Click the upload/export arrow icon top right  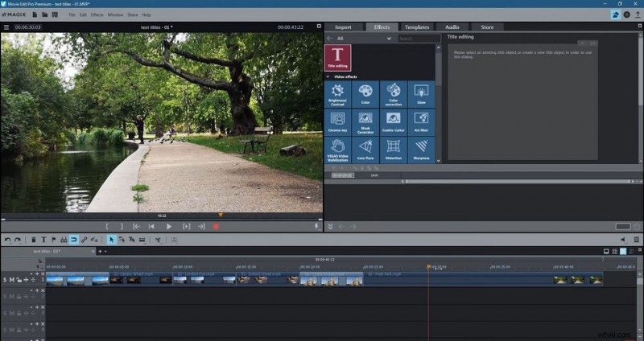(x=638, y=14)
